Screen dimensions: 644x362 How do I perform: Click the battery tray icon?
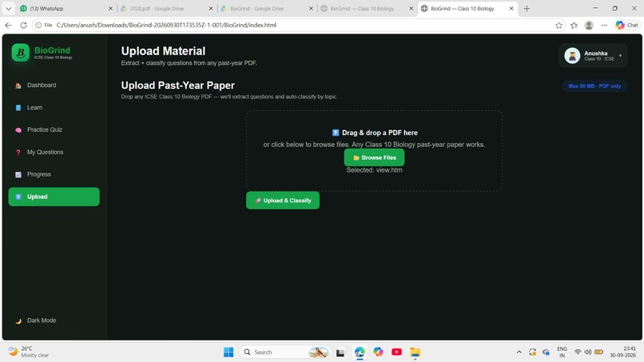pyautogui.click(x=598, y=352)
